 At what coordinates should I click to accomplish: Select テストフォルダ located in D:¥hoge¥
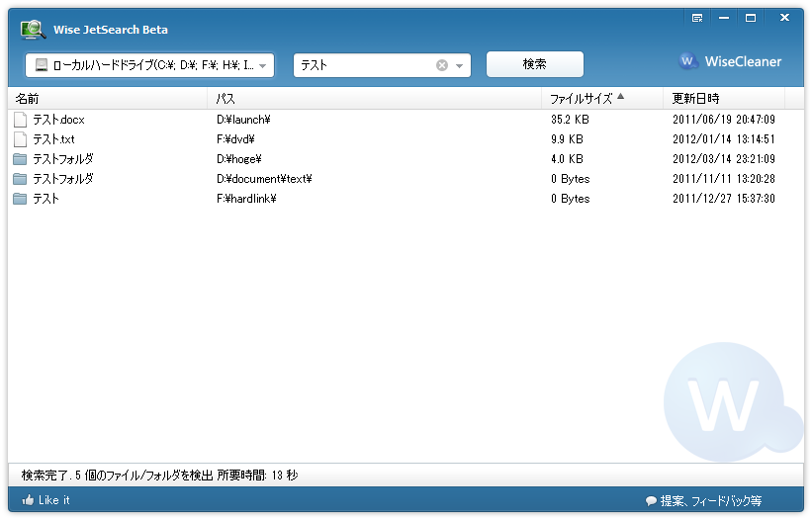tap(63, 159)
